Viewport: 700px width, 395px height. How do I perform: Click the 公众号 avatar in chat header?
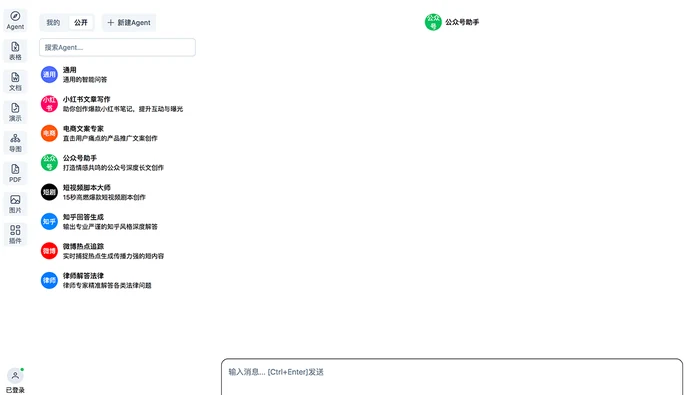pyautogui.click(x=433, y=22)
